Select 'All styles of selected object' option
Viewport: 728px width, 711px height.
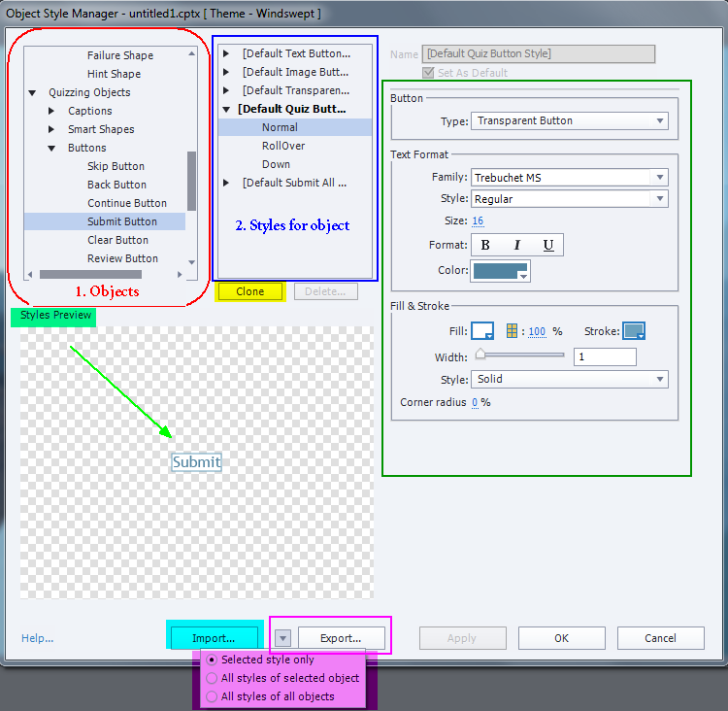pyautogui.click(x=212, y=679)
